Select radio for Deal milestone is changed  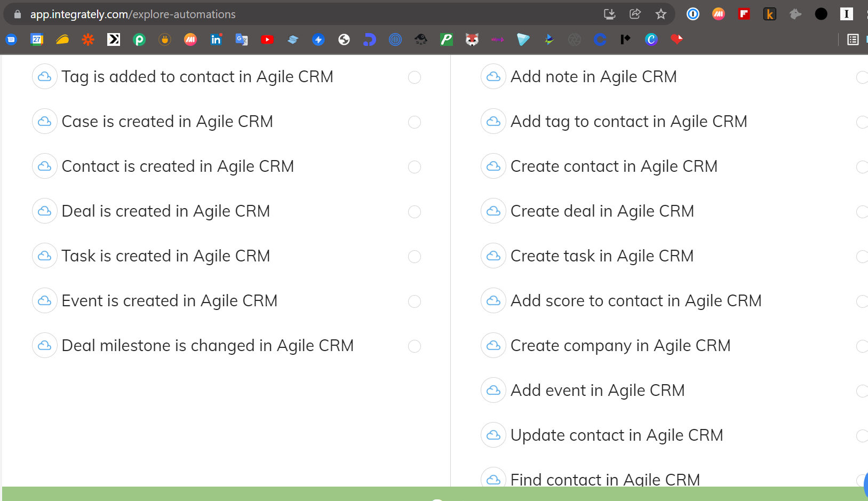(415, 346)
